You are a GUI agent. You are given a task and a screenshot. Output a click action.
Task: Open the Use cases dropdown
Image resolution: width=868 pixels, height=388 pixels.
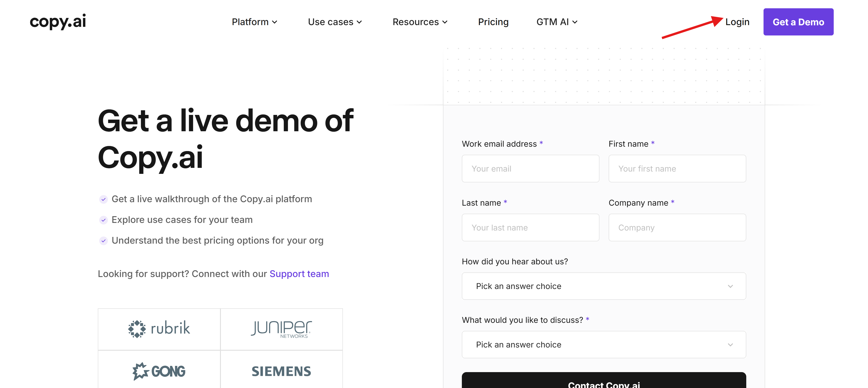tap(335, 22)
